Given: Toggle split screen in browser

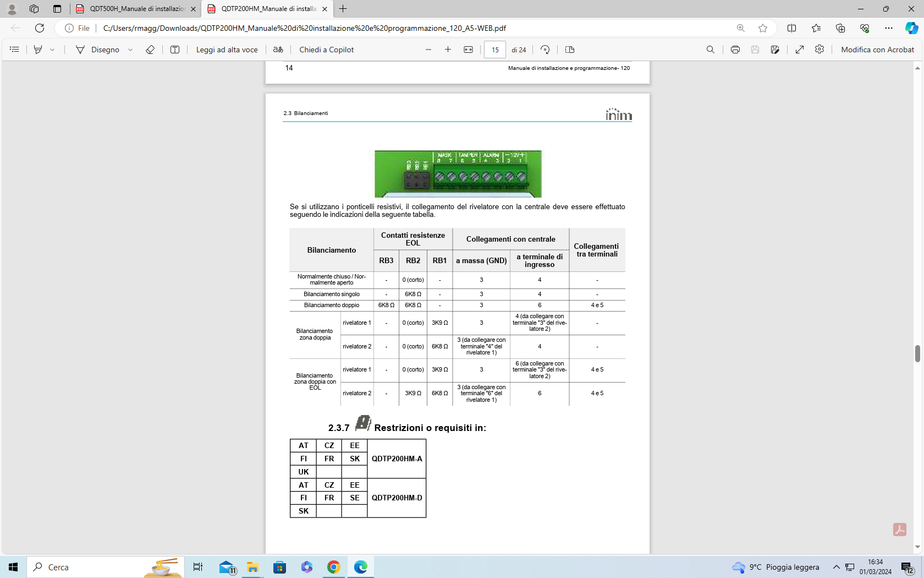Looking at the screenshot, I should [791, 28].
